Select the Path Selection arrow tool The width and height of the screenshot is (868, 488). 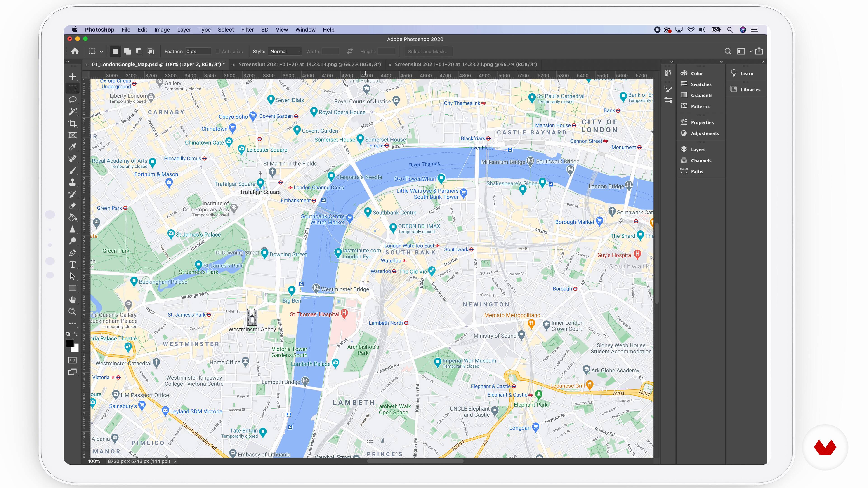pos(72,277)
